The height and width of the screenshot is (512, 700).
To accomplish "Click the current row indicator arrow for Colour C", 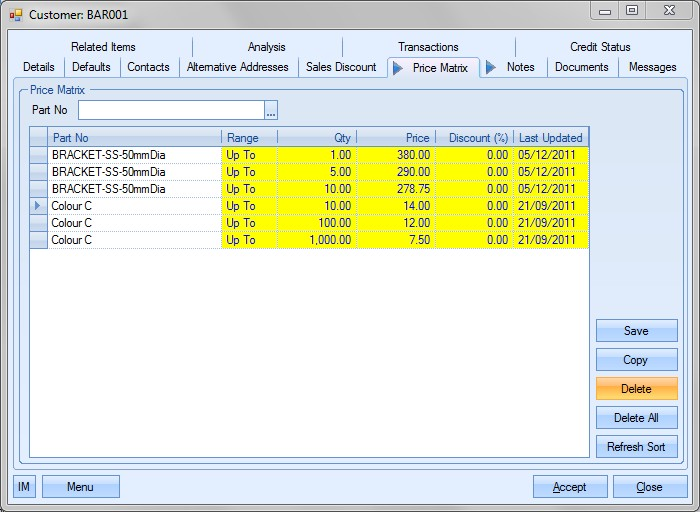I will pos(39,206).
